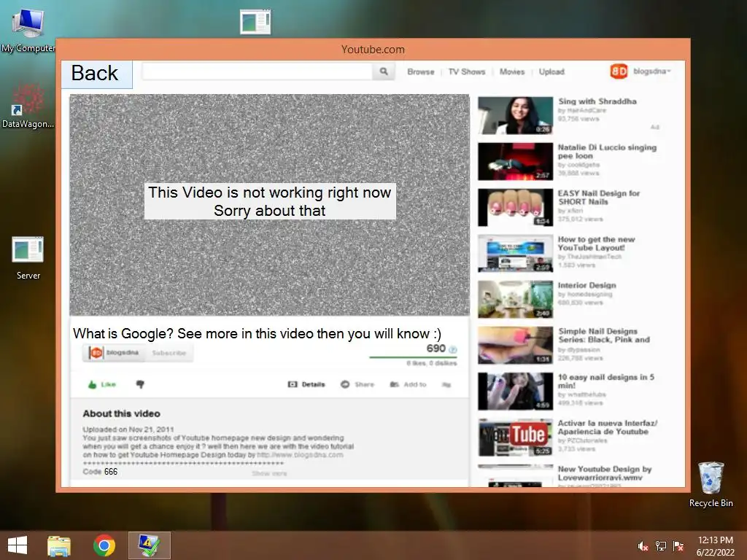Open the www.blogsdna.com link in description
The height and width of the screenshot is (560, 747).
pos(300,455)
